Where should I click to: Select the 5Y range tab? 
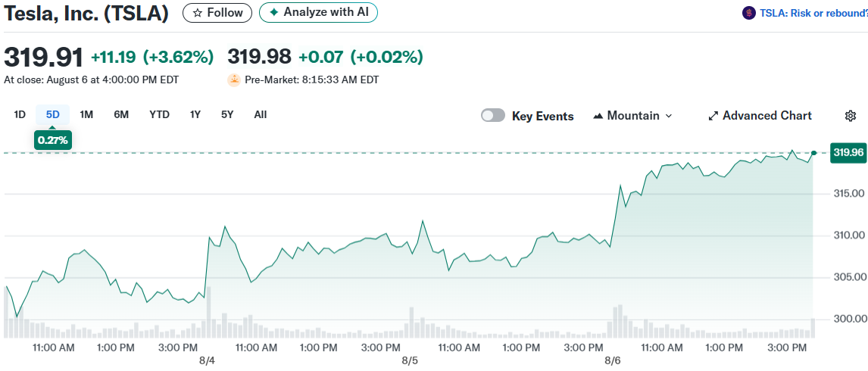(x=227, y=114)
